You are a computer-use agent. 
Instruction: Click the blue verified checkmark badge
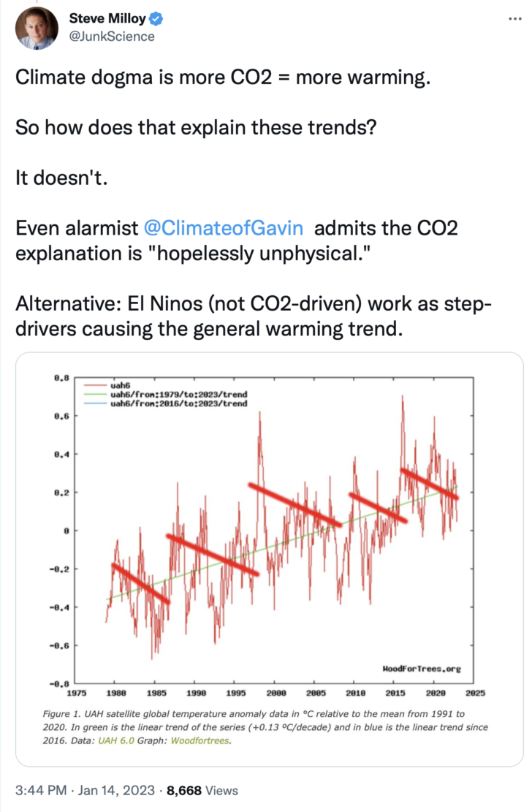click(156, 19)
